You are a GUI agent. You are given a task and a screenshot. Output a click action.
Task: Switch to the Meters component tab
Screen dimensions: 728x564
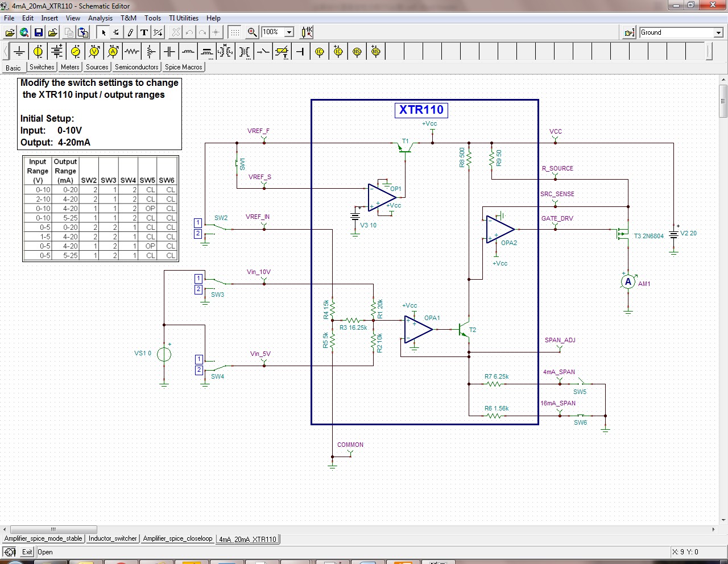coord(70,67)
